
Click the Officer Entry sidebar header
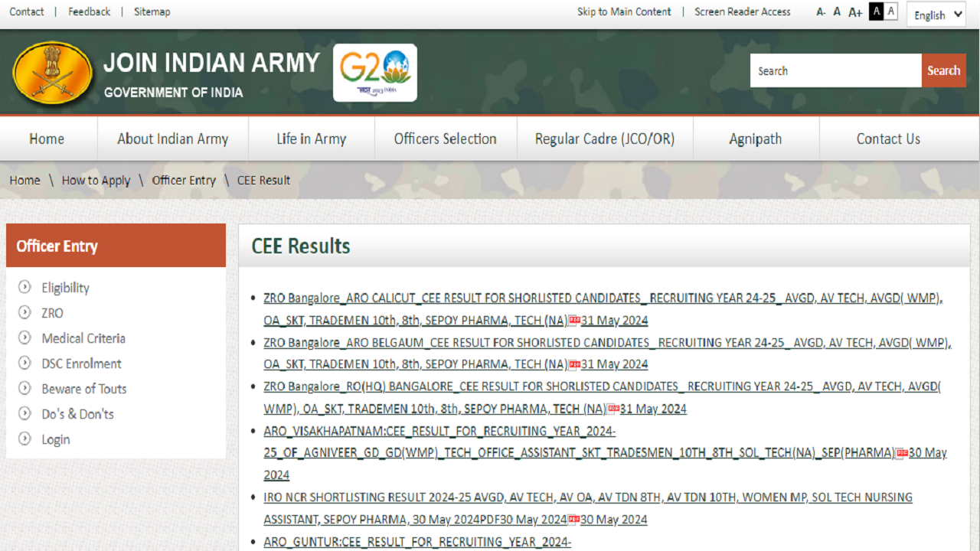(116, 246)
